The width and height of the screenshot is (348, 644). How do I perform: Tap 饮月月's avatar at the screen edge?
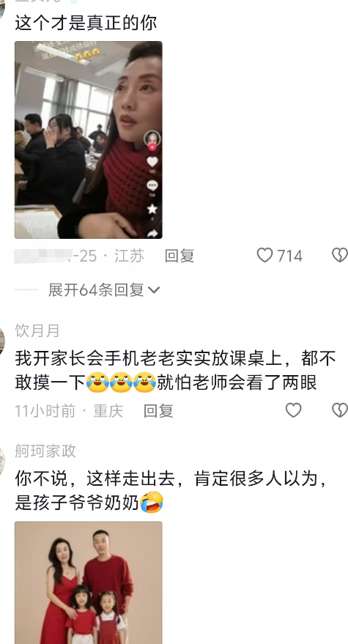tap(1, 340)
